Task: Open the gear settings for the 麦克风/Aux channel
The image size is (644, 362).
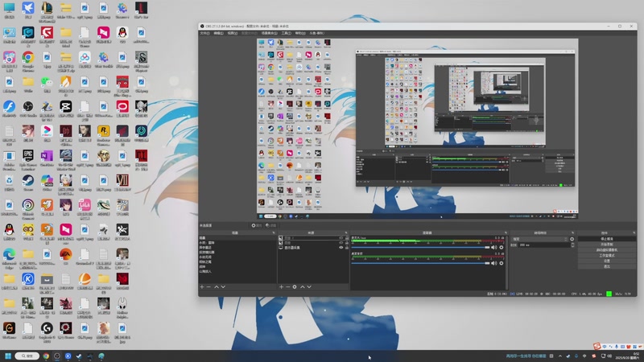Action: pos(501,248)
